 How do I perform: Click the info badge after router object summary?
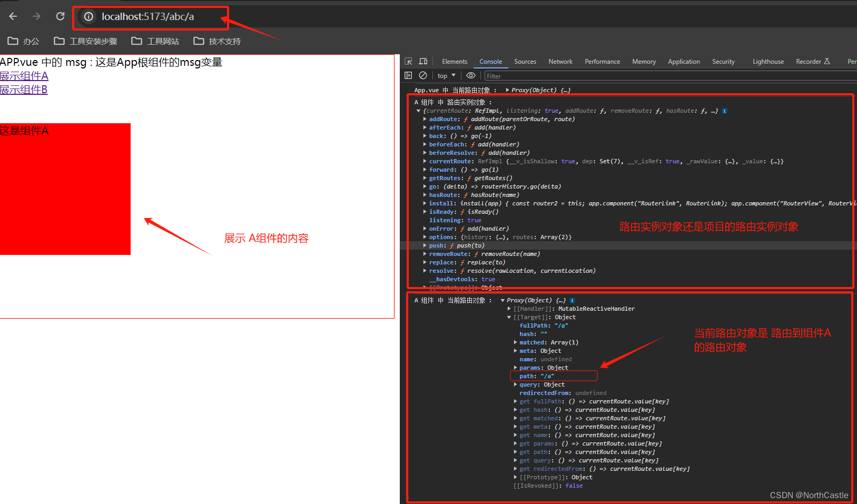(724, 111)
